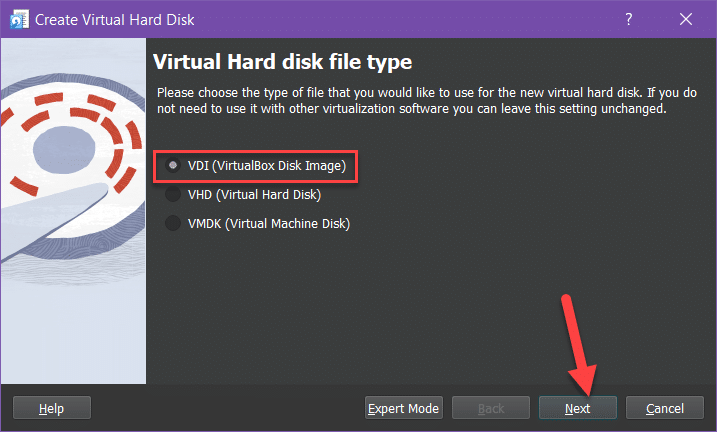Image resolution: width=717 pixels, height=432 pixels.
Task: Close the Create Virtual Hard Disk dialog
Action: (x=685, y=20)
